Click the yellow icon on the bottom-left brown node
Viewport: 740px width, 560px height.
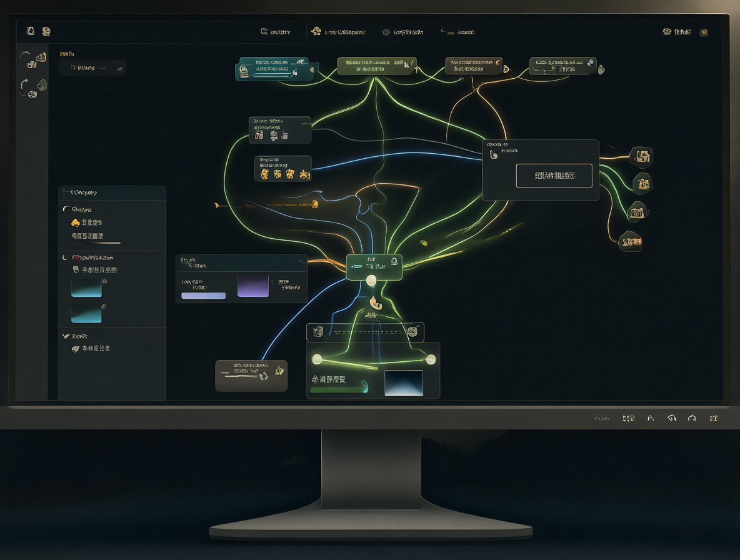click(x=279, y=371)
